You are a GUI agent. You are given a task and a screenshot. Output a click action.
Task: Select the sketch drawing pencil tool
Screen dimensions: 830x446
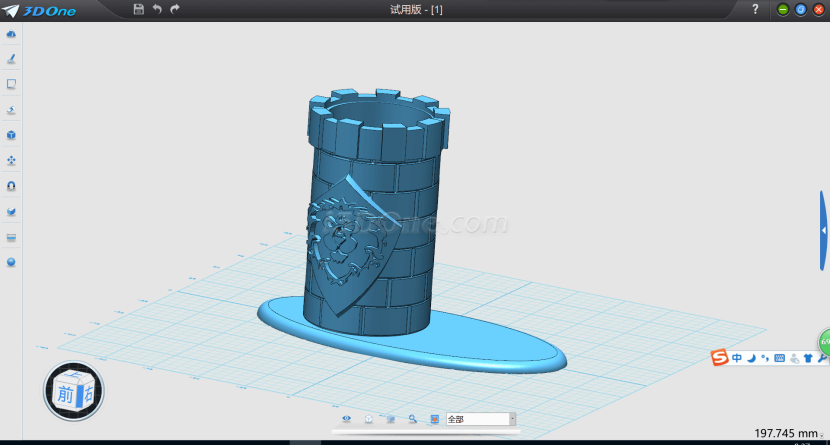point(11,59)
